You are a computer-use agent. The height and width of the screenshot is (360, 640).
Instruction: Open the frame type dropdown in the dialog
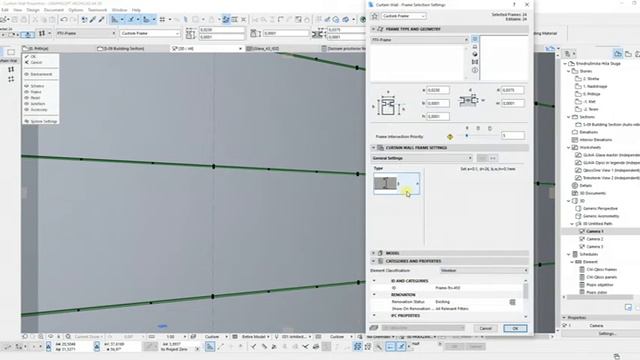pos(420,40)
